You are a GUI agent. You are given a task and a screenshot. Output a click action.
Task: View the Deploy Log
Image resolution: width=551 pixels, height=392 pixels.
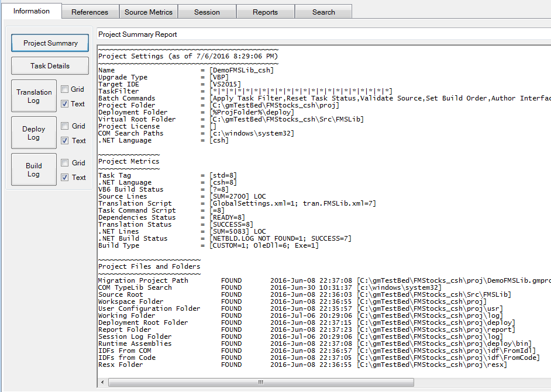[x=34, y=133]
